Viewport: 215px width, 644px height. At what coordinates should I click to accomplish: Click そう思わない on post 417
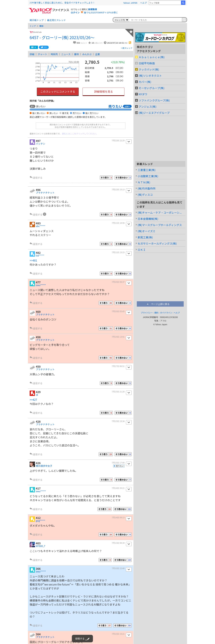122,509
